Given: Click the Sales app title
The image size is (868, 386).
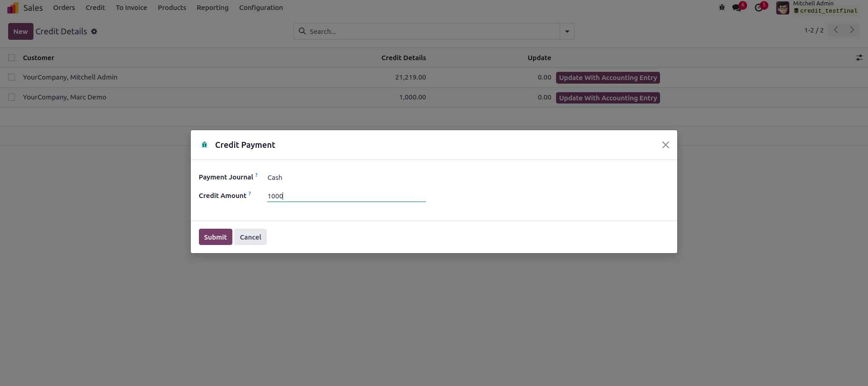Looking at the screenshot, I should coord(33,8).
